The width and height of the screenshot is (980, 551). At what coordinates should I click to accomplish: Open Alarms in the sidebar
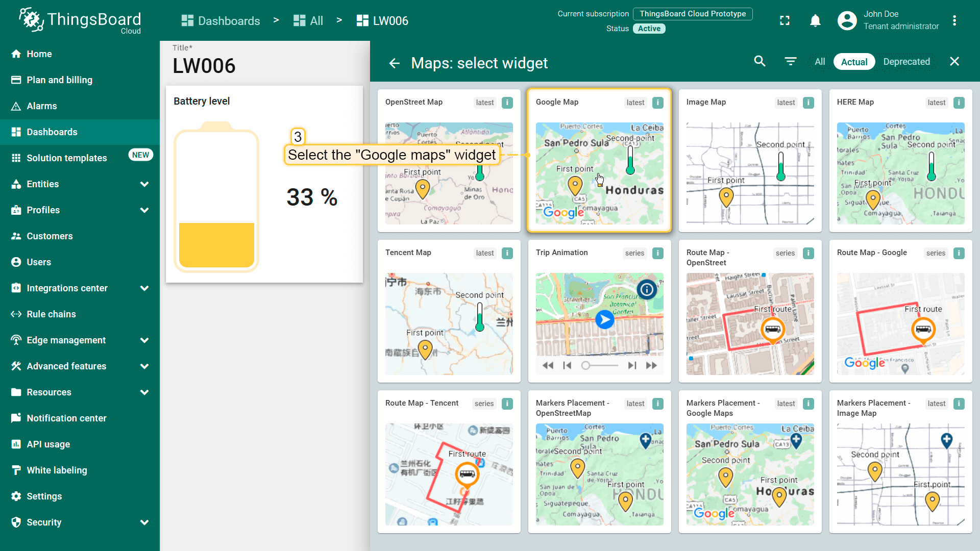42,106
